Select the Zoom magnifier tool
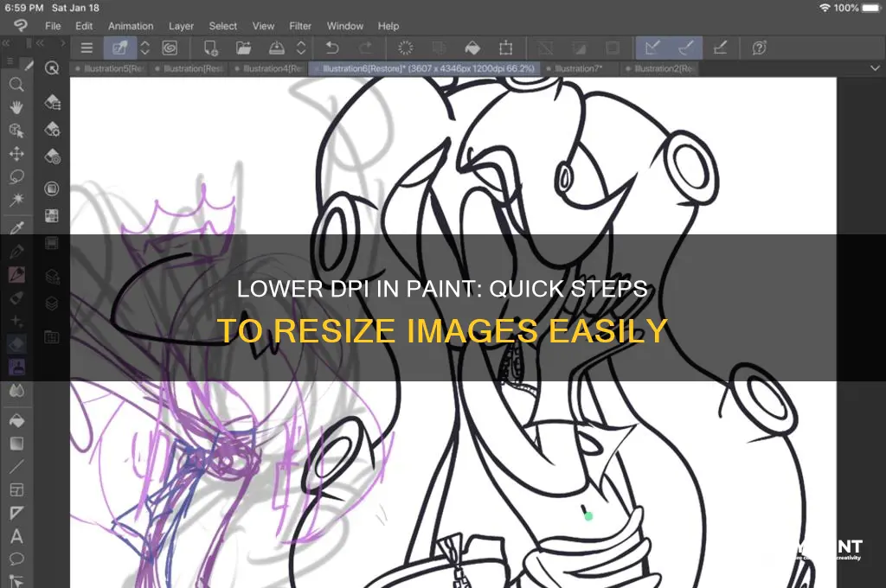The height and width of the screenshot is (588, 886). 16,85
